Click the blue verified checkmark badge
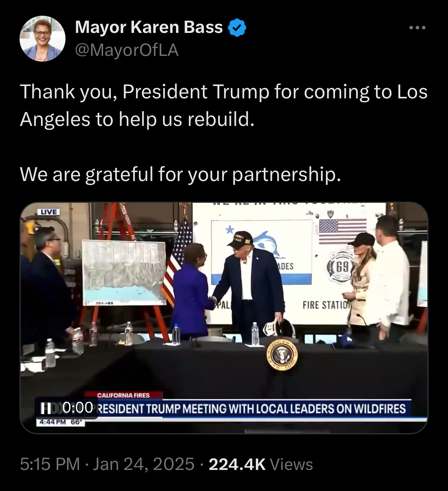This screenshot has width=448, height=491. 237,28
